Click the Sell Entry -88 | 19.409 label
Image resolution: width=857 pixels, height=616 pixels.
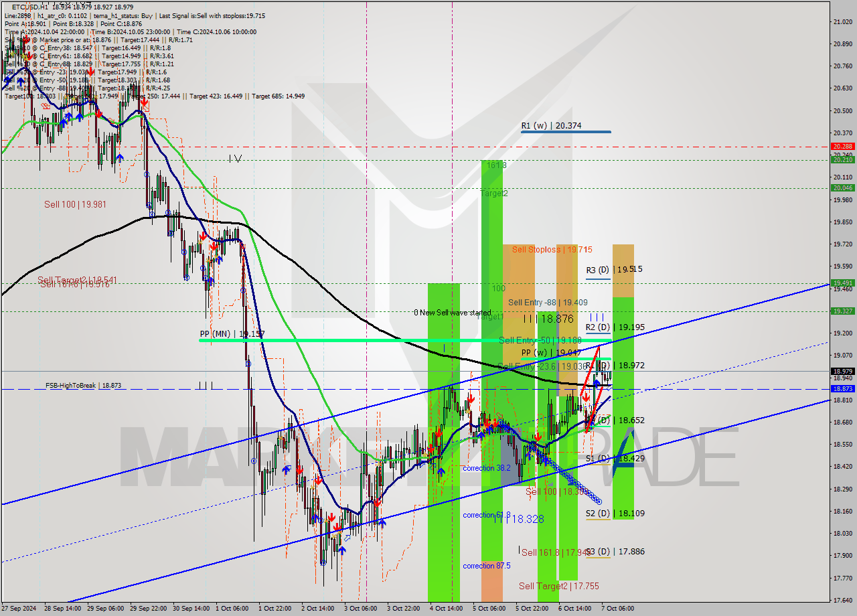548,302
